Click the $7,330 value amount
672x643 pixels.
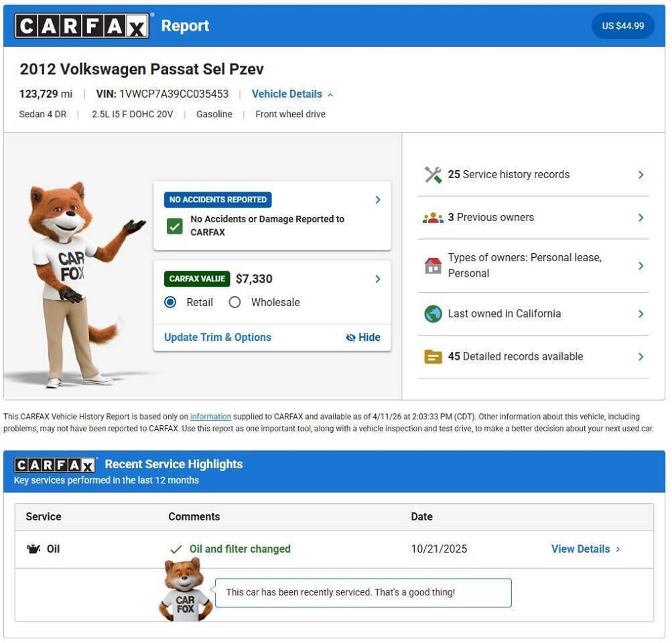[x=254, y=279]
